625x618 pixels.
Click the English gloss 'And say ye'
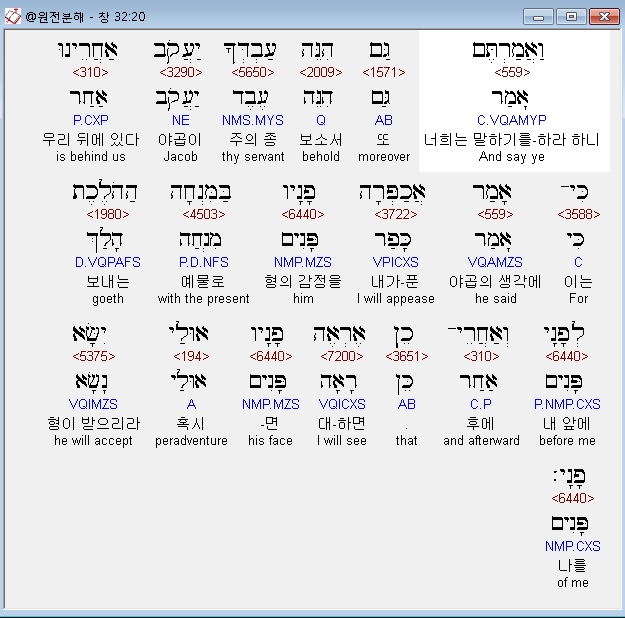512,157
